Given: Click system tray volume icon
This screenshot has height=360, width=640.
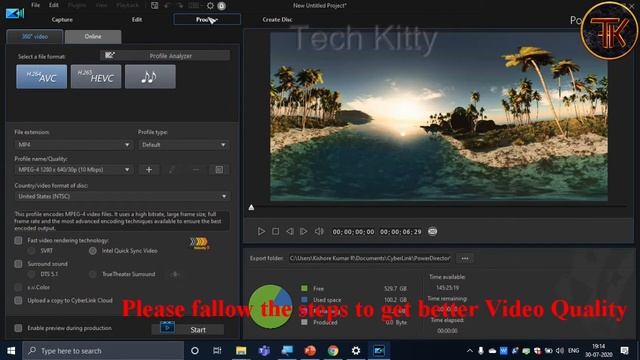Looking at the screenshot, I should pos(560,351).
